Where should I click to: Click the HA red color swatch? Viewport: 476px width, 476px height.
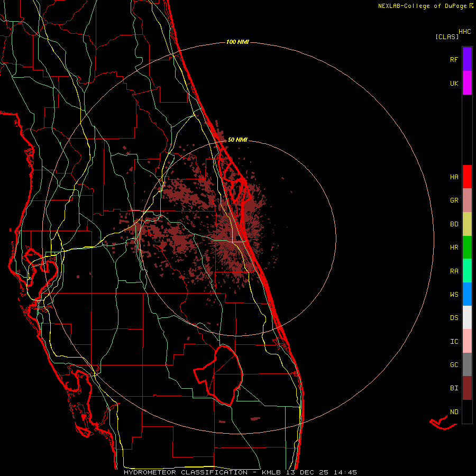click(x=467, y=177)
